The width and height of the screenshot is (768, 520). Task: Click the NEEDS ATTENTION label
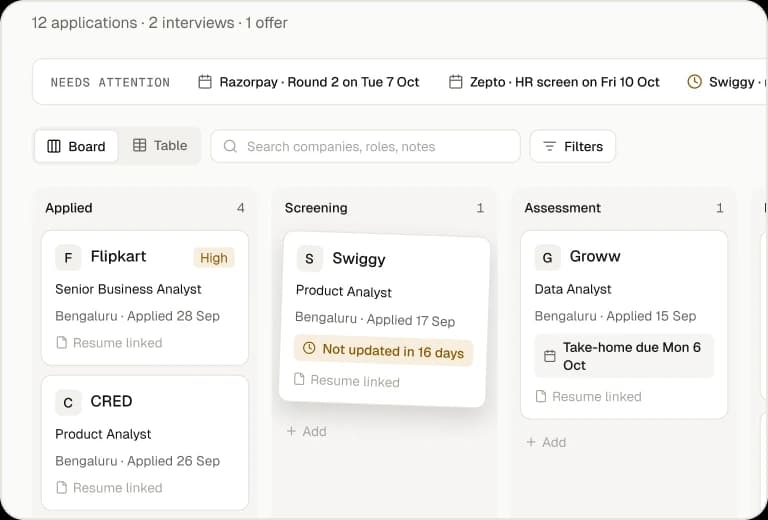click(110, 82)
